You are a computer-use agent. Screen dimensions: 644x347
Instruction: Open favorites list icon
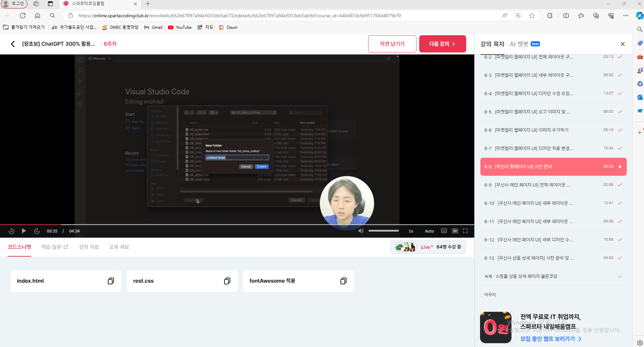(581, 16)
